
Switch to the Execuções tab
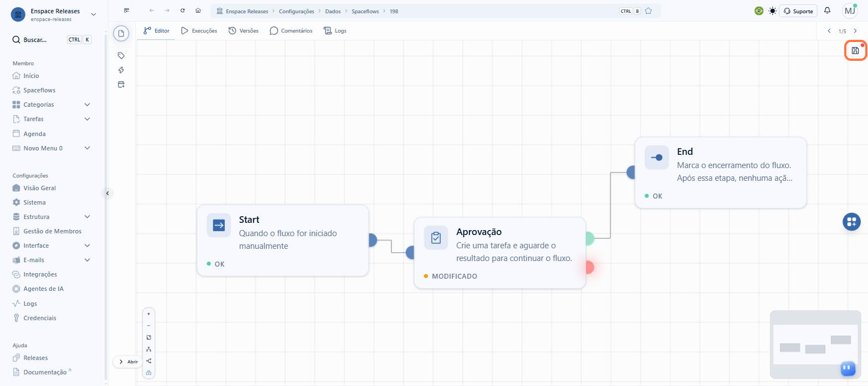(x=199, y=31)
